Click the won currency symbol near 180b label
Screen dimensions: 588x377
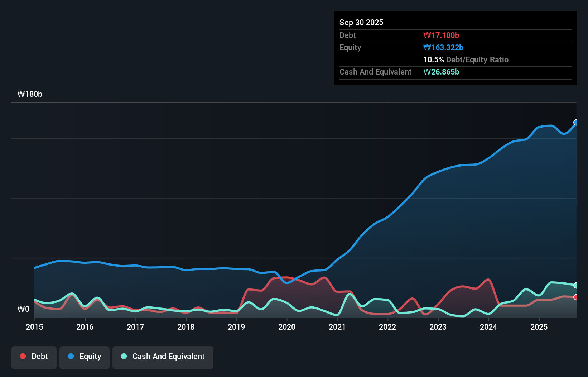pos(21,94)
